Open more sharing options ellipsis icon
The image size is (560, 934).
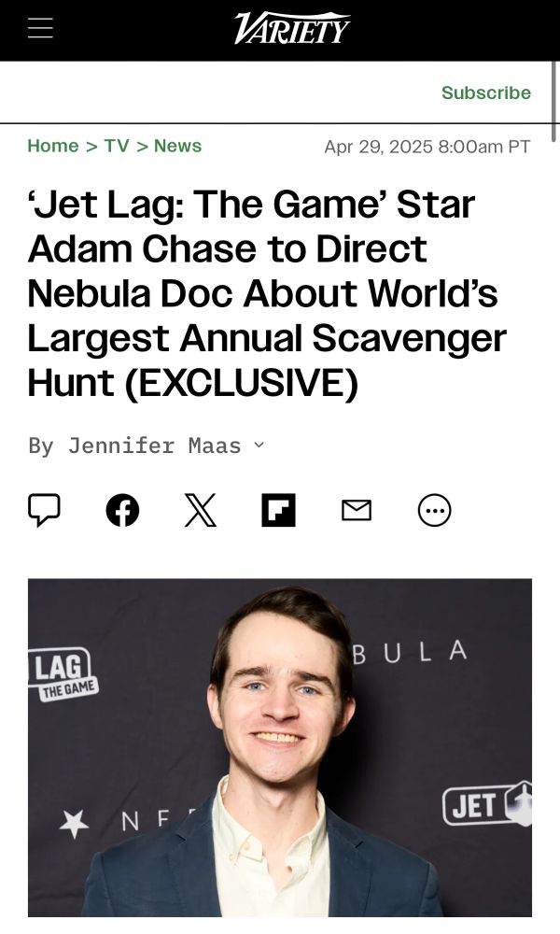point(434,511)
